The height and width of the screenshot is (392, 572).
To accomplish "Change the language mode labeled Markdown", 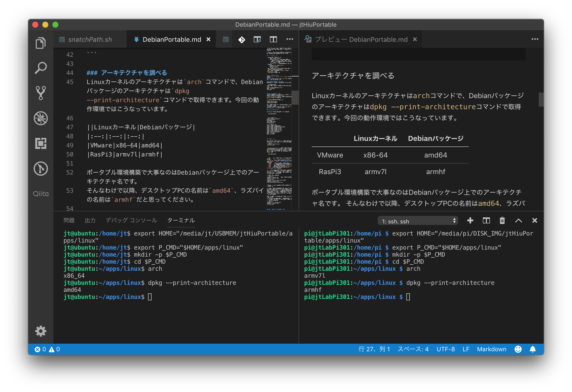I will coord(491,349).
